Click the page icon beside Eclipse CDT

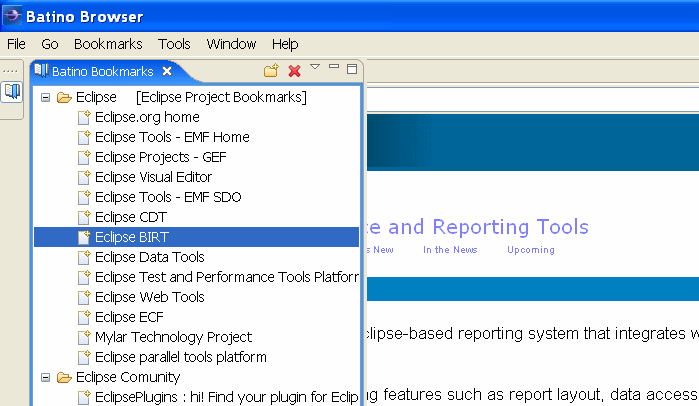click(84, 217)
